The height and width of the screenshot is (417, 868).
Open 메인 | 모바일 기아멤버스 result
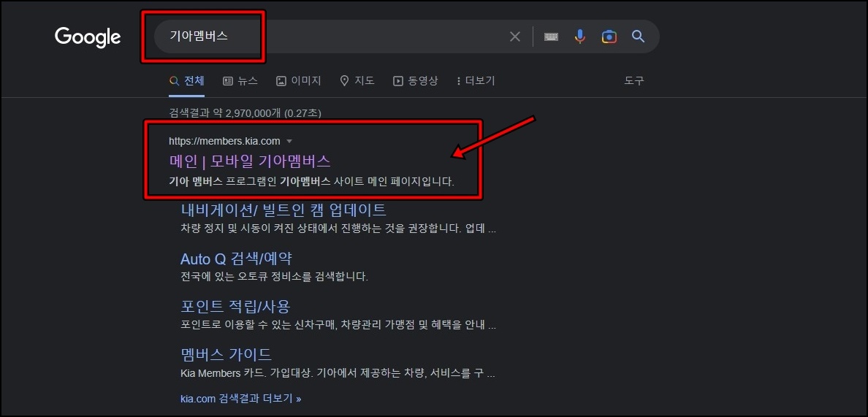click(250, 161)
